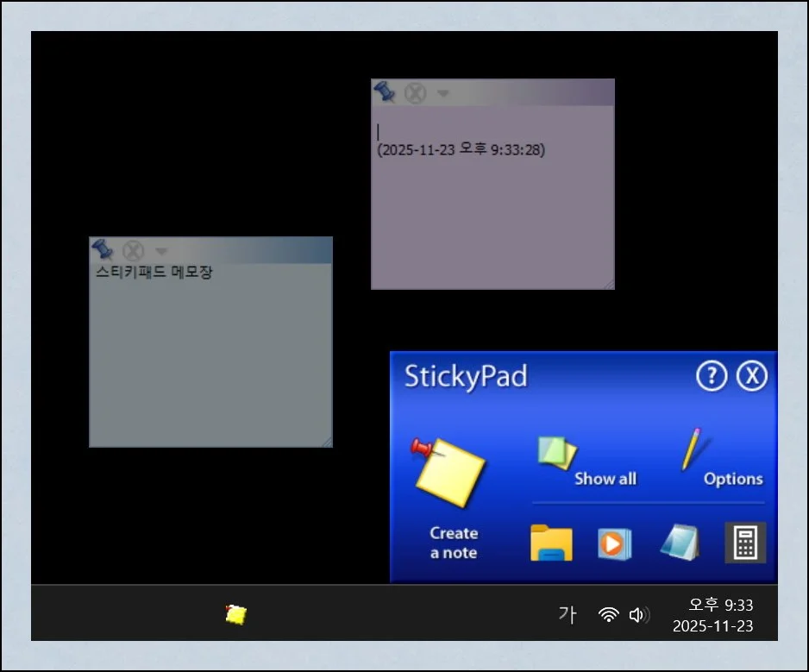
Task: Open the calculator icon in StickyPad
Action: 745,543
